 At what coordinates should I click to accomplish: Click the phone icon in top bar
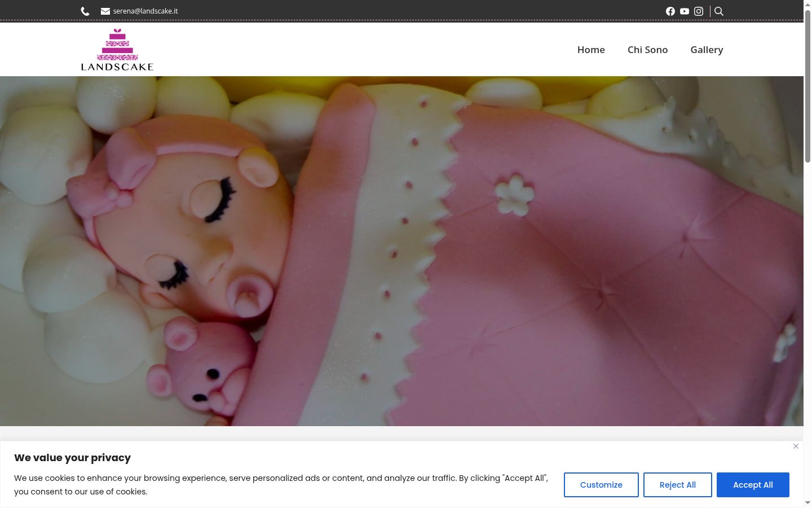click(x=85, y=11)
